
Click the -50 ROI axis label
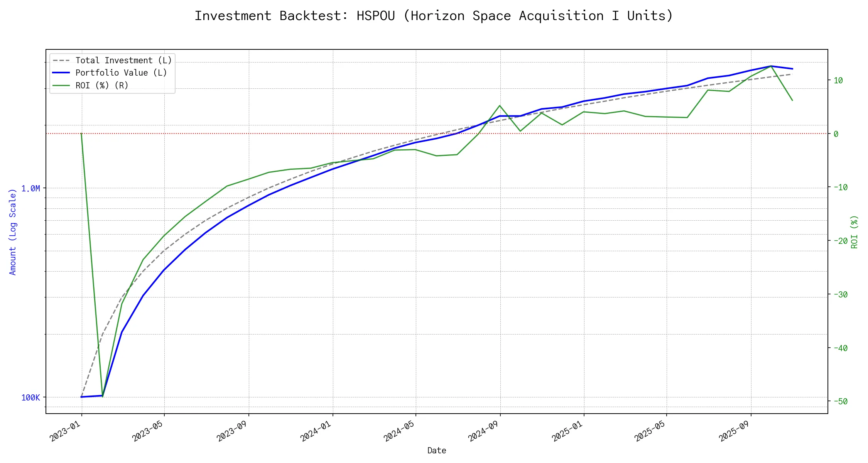pyautogui.click(x=840, y=401)
